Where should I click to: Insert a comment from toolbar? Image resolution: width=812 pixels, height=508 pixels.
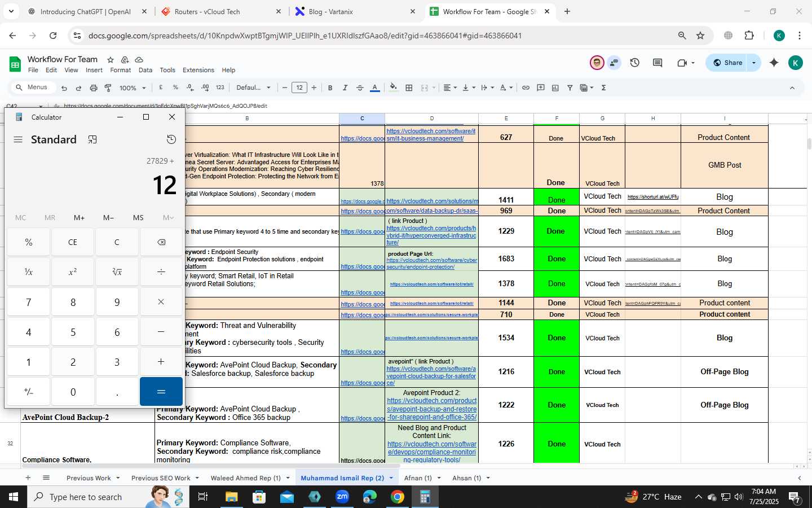[x=541, y=87]
